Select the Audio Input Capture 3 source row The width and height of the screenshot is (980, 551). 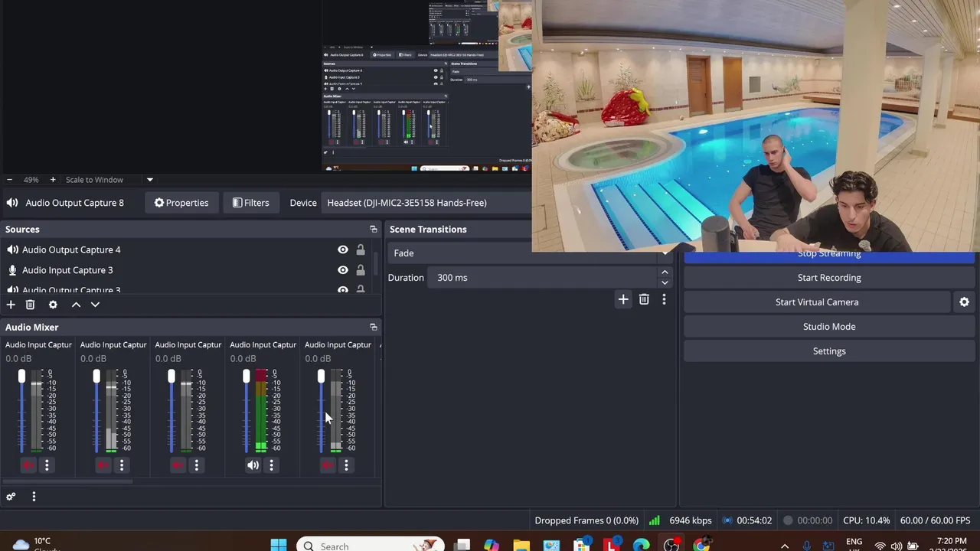187,270
